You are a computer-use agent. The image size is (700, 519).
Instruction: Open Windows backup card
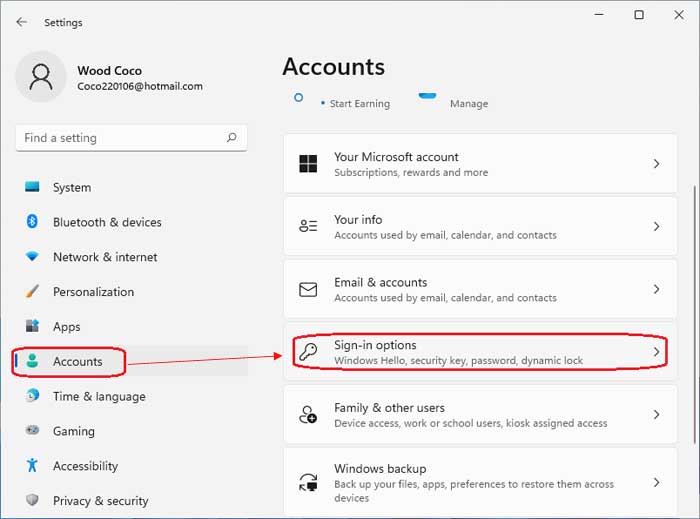pyautogui.click(x=480, y=482)
